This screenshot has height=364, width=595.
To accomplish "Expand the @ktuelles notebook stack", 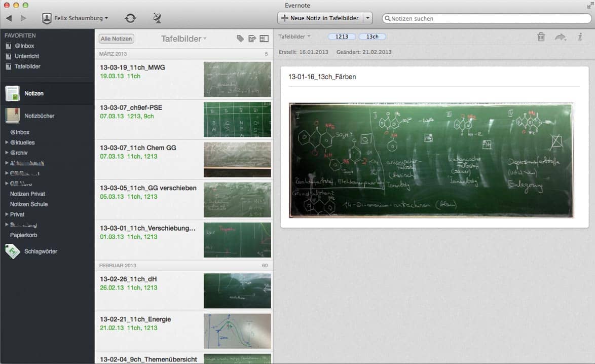I will coord(7,142).
